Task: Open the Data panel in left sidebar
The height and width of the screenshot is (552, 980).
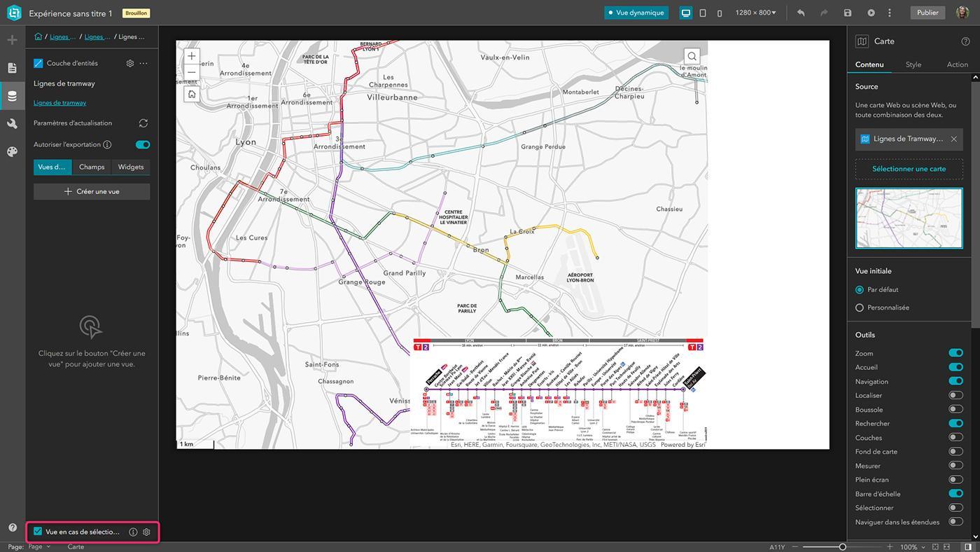Action: (x=12, y=96)
